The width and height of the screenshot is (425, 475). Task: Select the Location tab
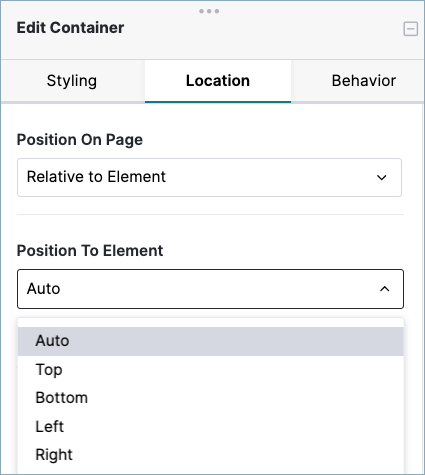(218, 81)
